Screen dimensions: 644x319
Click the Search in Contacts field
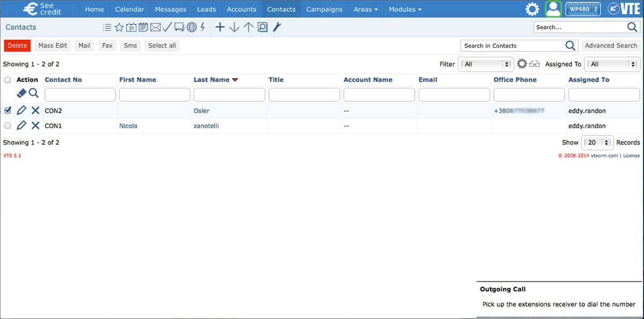513,46
